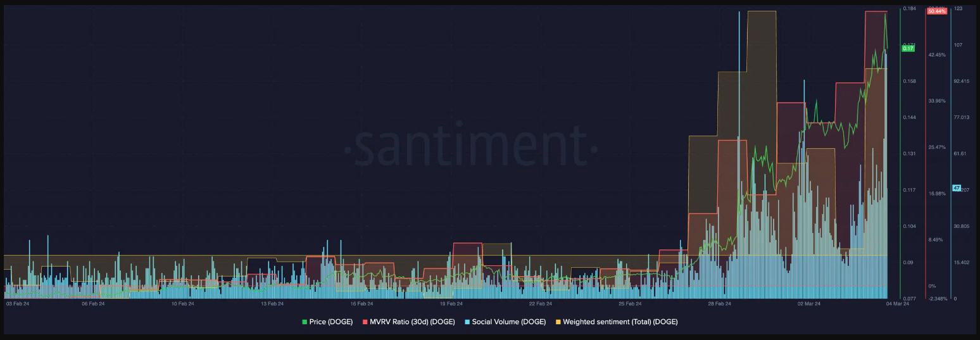Click the red MVRV Ratio legend swatch
Viewport: 980px width, 340px height.
365,322
